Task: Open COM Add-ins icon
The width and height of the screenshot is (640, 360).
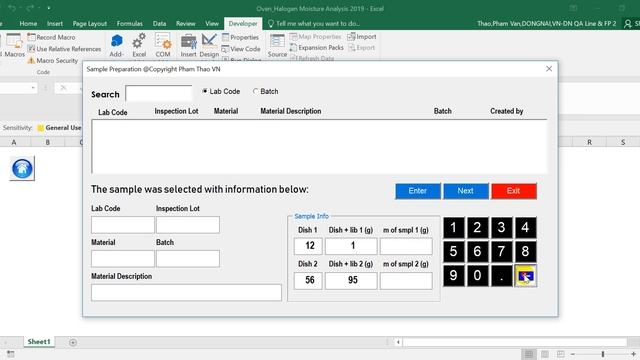Action: tap(163, 45)
